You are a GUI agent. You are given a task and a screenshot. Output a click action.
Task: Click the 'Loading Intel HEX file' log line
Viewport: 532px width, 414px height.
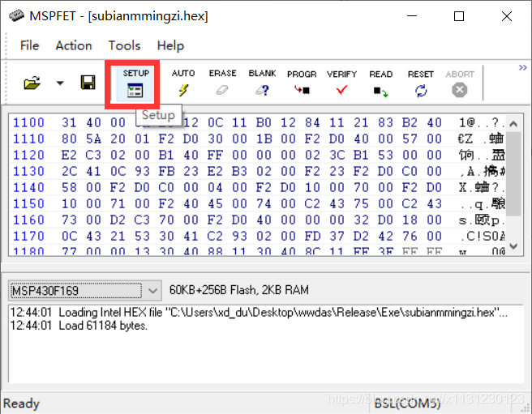(259, 312)
